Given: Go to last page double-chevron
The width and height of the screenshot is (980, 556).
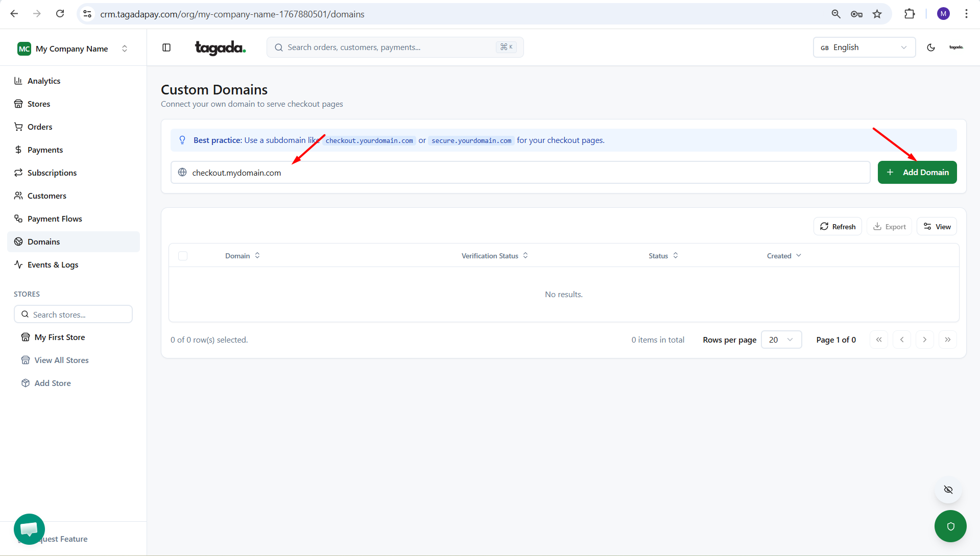Looking at the screenshot, I should pos(947,340).
